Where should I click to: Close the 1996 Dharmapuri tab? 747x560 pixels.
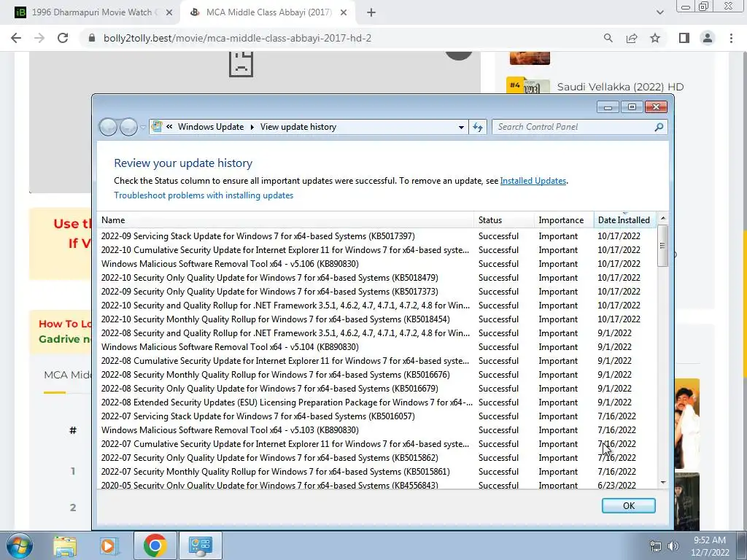coord(169,13)
